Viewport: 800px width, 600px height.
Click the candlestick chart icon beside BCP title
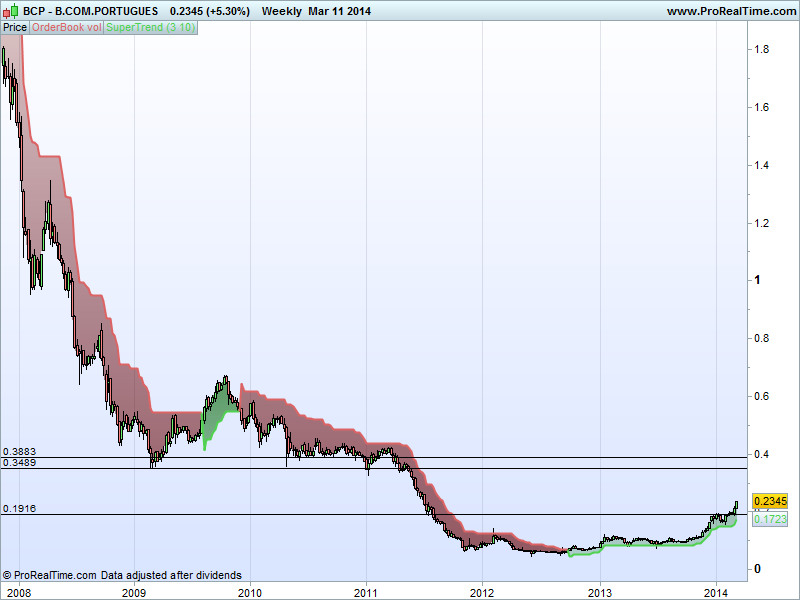coord(11,11)
